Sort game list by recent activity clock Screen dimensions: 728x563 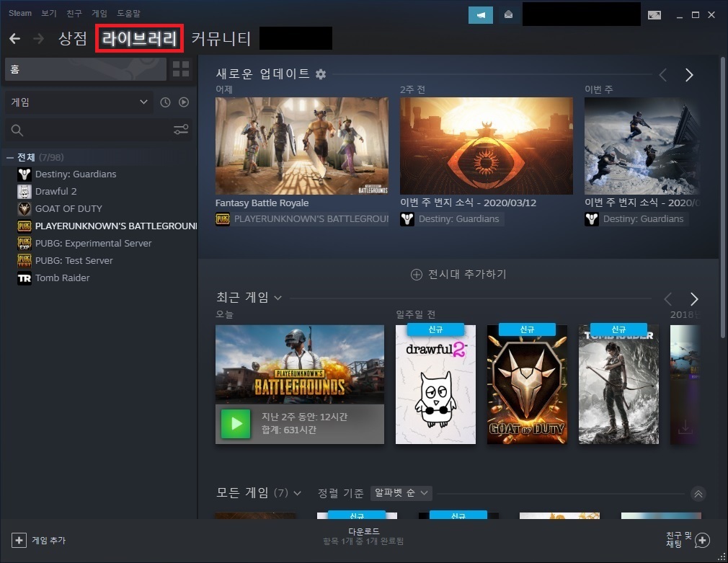tap(165, 102)
